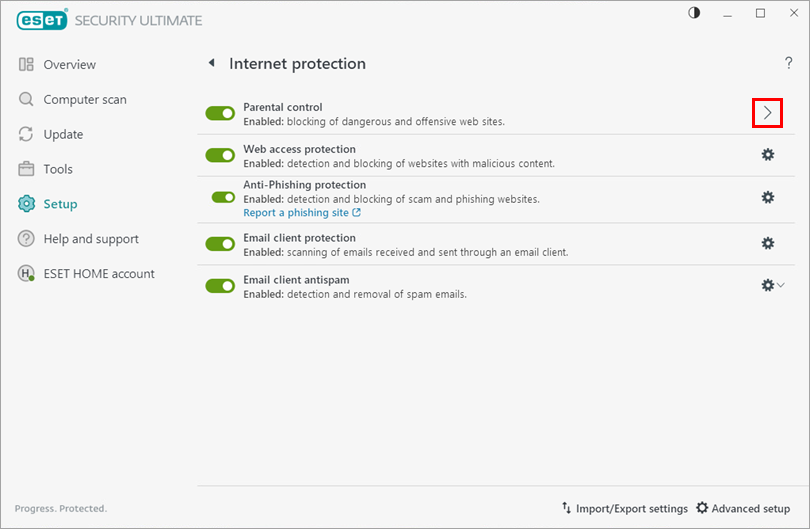The height and width of the screenshot is (529, 810).
Task: Open Import/Export settings
Action: (624, 508)
